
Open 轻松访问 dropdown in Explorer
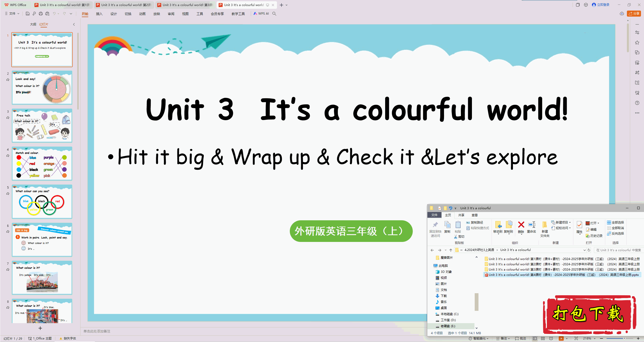(x=561, y=228)
